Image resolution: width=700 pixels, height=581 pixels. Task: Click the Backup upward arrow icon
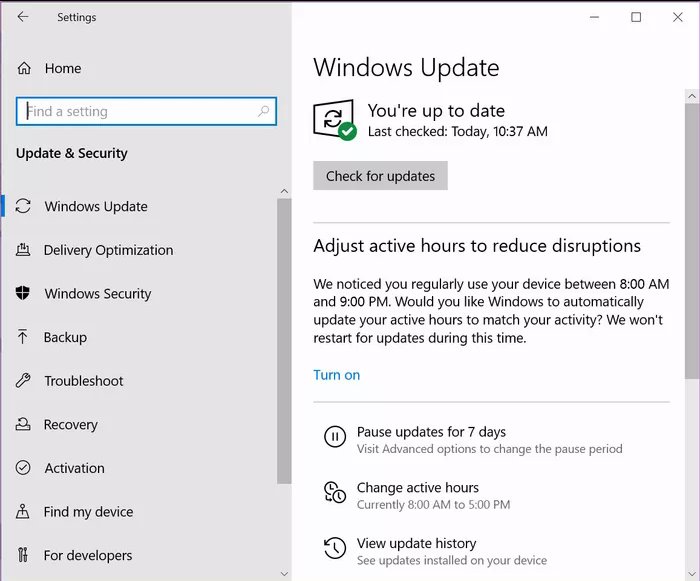pyautogui.click(x=22, y=337)
